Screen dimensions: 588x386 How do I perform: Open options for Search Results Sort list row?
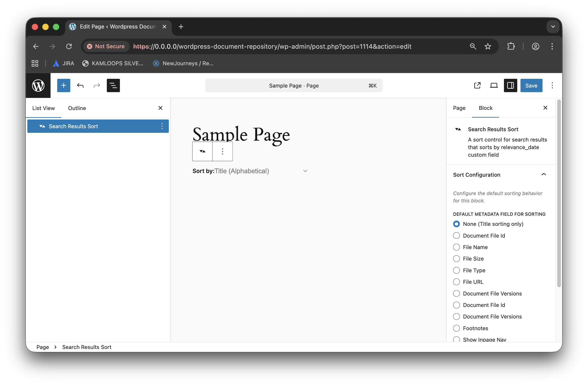[x=162, y=126]
